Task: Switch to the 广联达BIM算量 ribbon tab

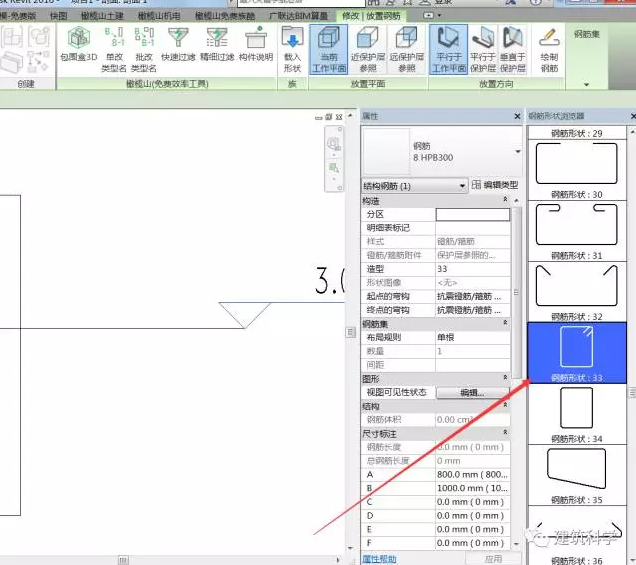Action: pyautogui.click(x=299, y=16)
